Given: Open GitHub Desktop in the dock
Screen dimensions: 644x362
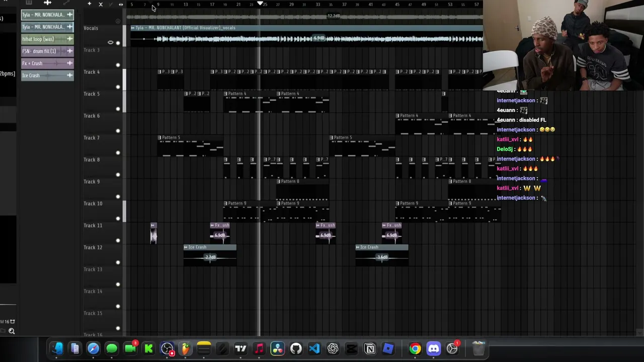Looking at the screenshot, I should pyautogui.click(x=296, y=348).
